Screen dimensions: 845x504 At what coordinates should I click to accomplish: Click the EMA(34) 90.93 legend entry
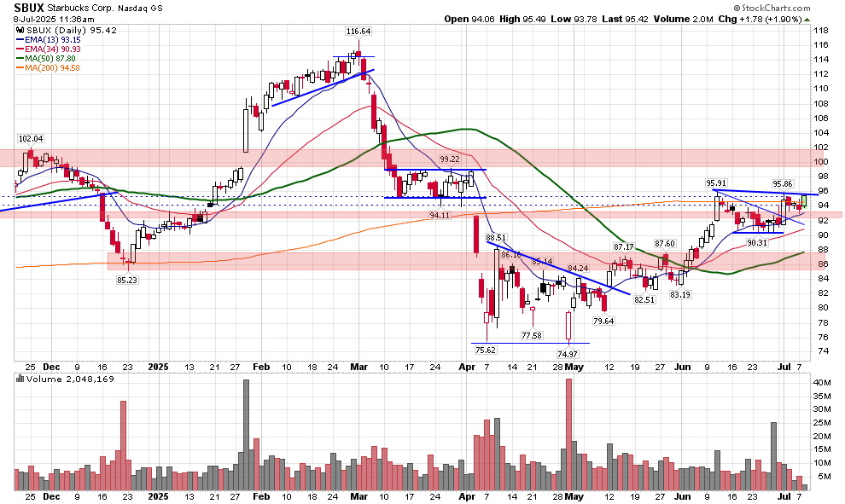(x=53, y=49)
